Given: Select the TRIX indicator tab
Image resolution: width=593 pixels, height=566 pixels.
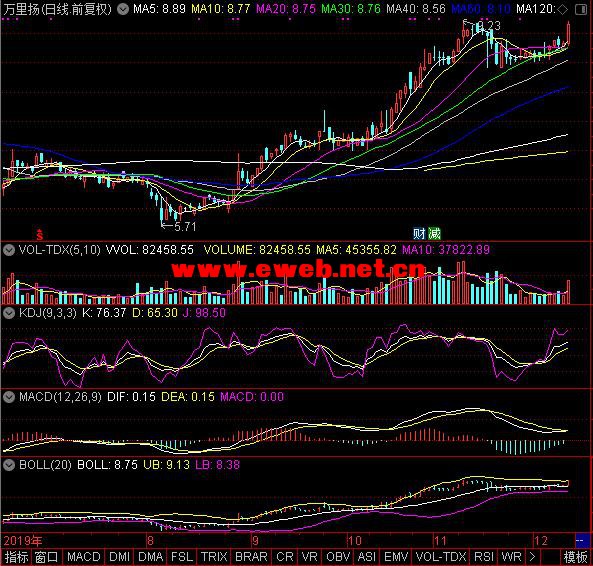Looking at the screenshot, I should (214, 557).
